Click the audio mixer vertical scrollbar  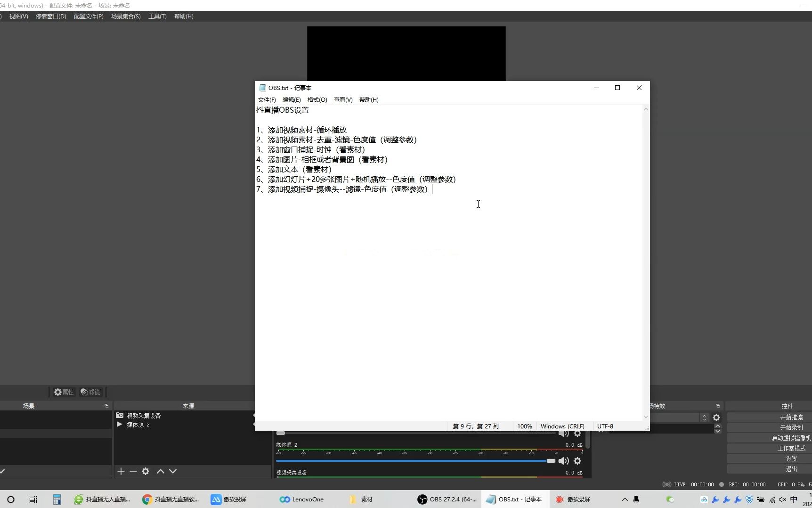tap(588, 441)
